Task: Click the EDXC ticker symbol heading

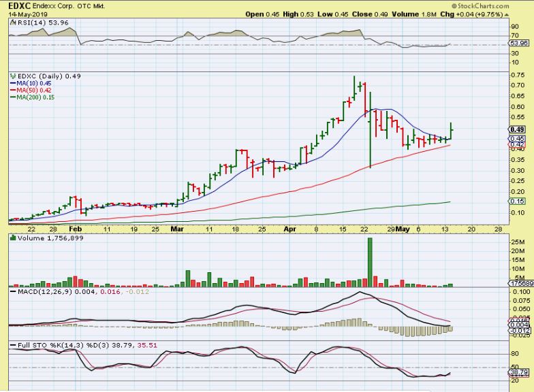Action: tap(19, 5)
